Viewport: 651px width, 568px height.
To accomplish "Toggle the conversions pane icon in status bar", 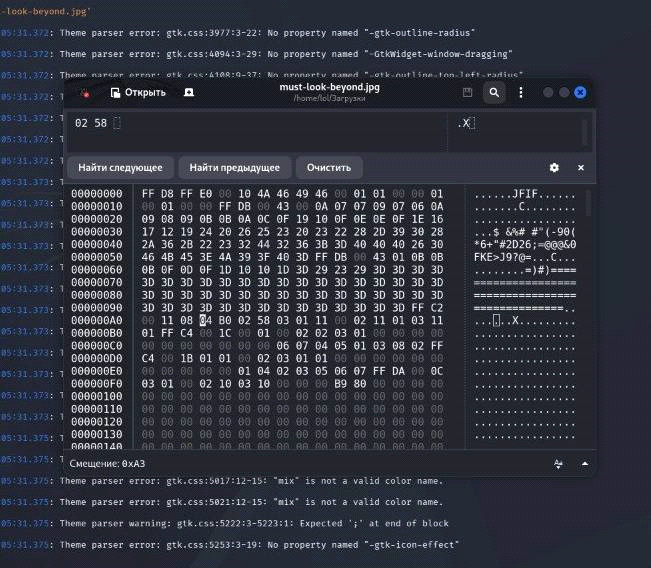I will tap(558, 464).
